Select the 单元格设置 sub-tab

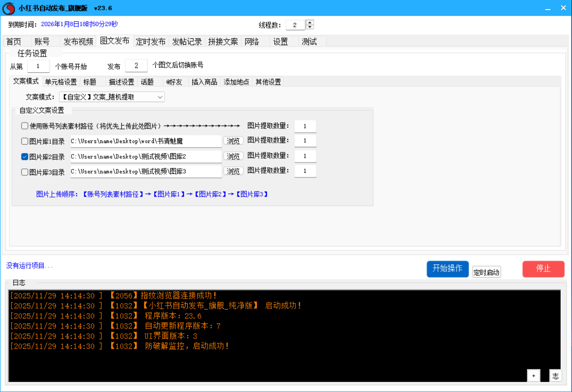click(x=61, y=82)
